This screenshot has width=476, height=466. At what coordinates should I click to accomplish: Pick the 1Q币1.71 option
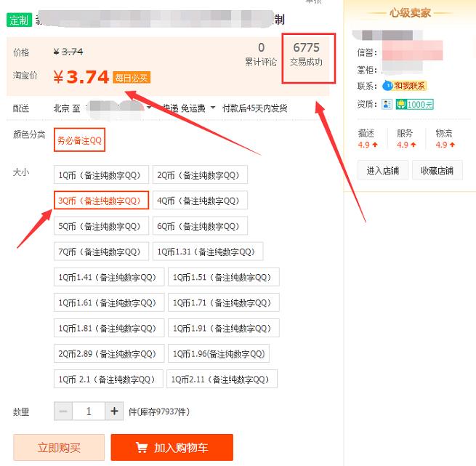[x=224, y=302]
